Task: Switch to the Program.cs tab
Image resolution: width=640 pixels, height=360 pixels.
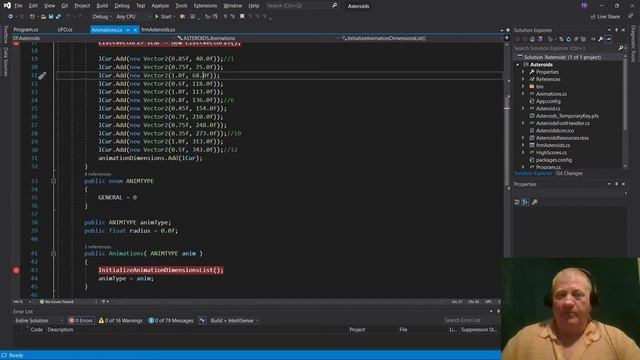Action: [x=26, y=29]
